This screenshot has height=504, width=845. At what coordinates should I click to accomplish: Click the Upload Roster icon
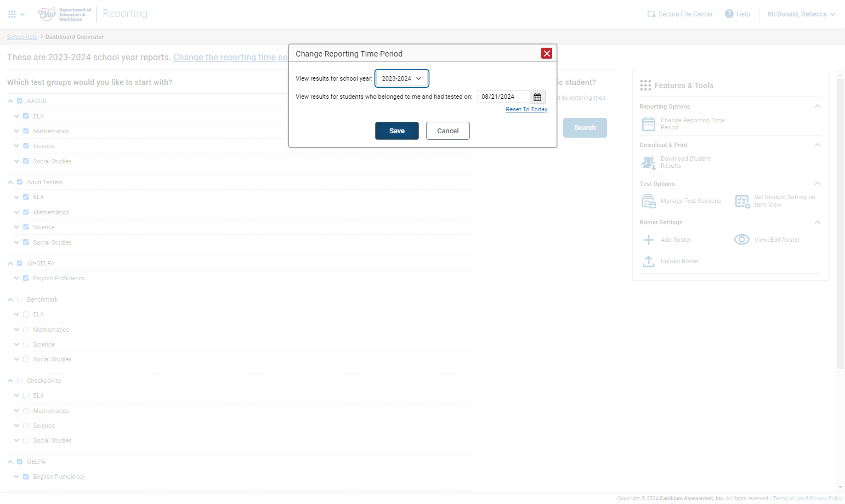tap(649, 262)
